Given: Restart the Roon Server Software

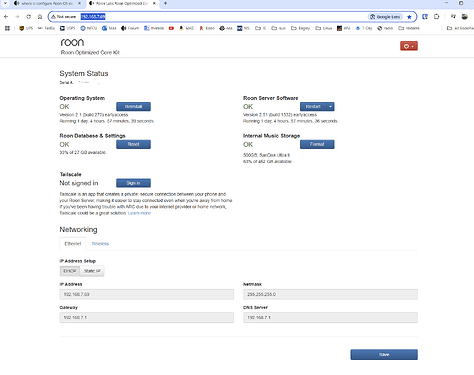Looking at the screenshot, I should coord(313,107).
